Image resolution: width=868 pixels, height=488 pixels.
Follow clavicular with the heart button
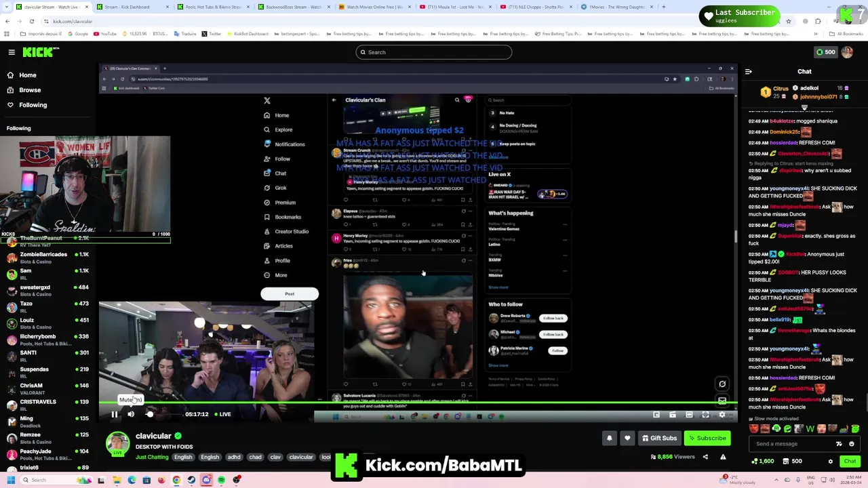coord(627,439)
